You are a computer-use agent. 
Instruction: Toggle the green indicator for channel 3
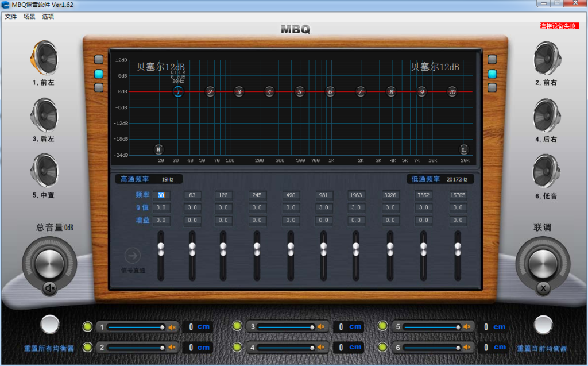237,326
